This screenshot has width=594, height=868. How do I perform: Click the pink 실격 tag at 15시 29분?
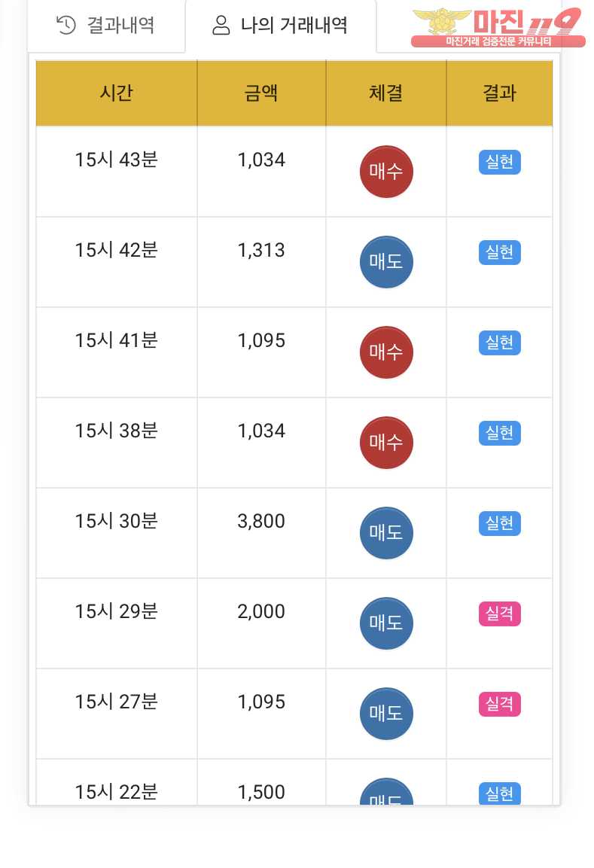[499, 614]
